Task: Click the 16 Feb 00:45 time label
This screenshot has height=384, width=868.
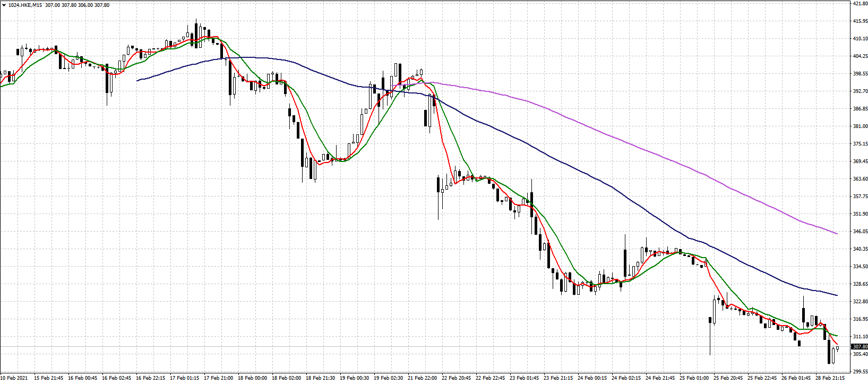Action: [83, 378]
